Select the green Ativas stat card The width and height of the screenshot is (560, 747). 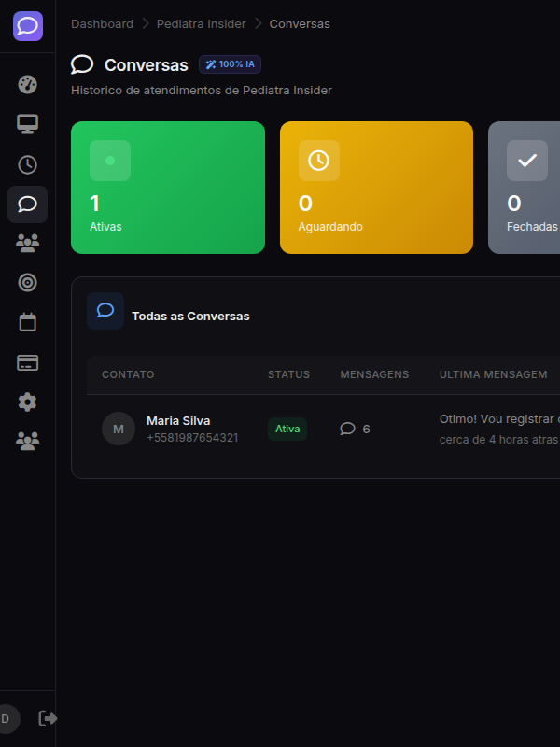pyautogui.click(x=168, y=188)
